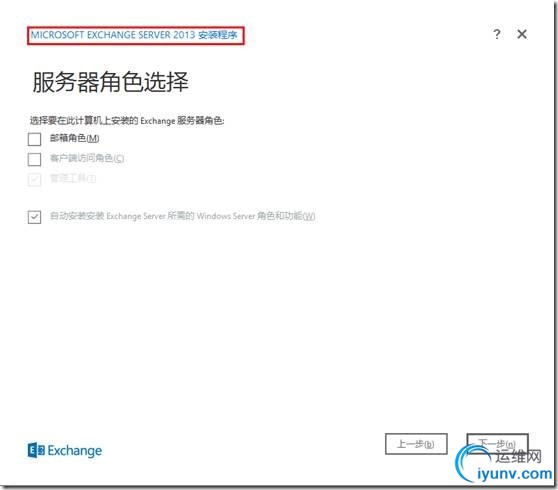Screen dimensions: 558x490
Task: Click the MICROSOFT EXCHANGE SERVER 2013 安装程序 title
Action: click(134, 35)
